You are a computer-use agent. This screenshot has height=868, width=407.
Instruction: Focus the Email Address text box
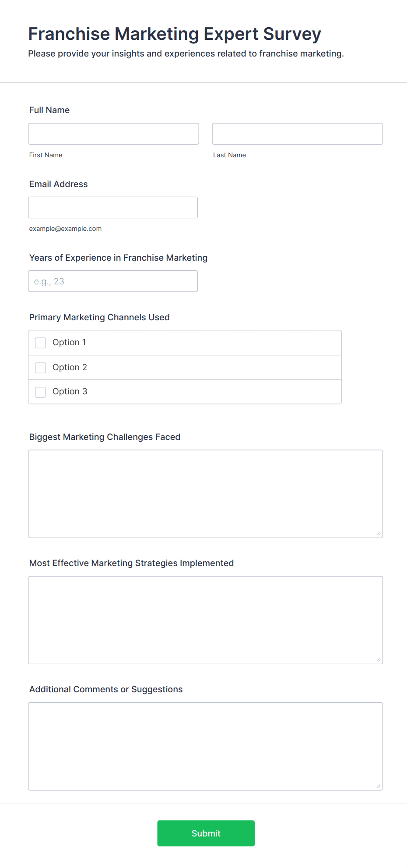click(113, 207)
